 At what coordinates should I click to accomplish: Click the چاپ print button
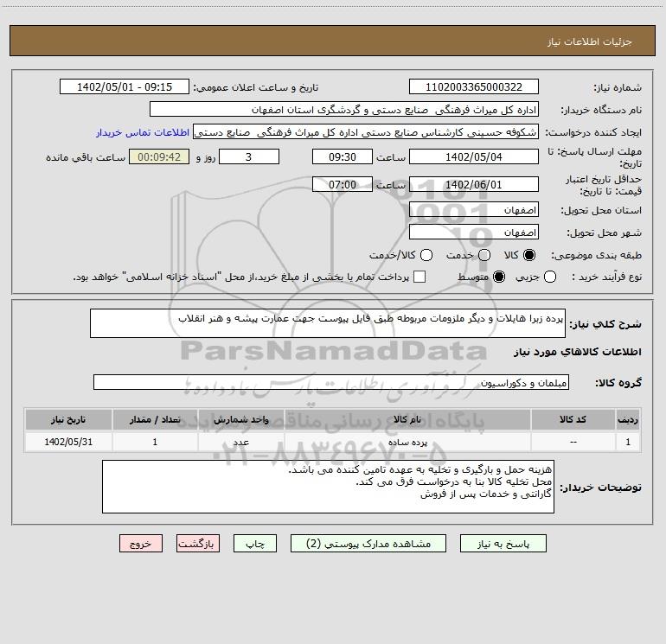click(x=255, y=544)
